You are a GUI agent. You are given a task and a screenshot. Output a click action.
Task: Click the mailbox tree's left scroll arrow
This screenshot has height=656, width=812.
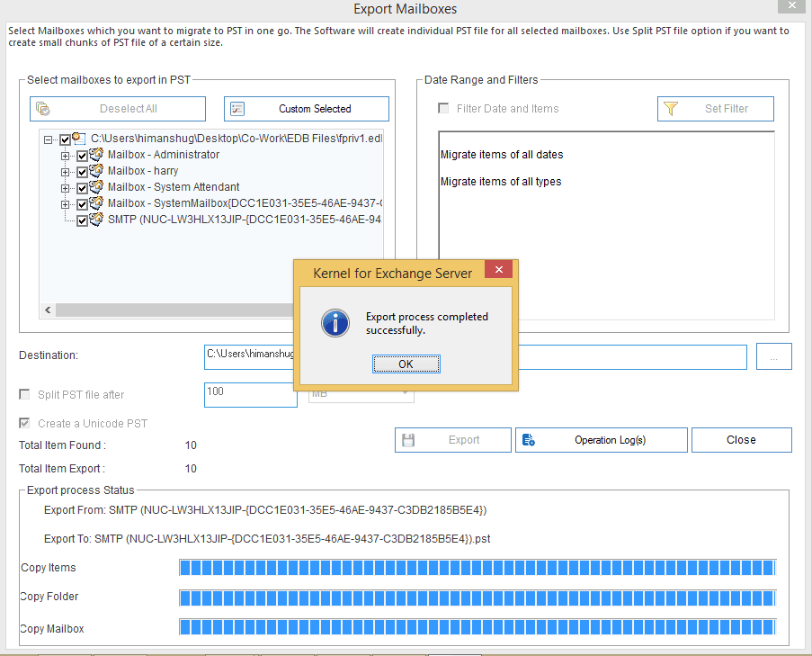coord(48,310)
